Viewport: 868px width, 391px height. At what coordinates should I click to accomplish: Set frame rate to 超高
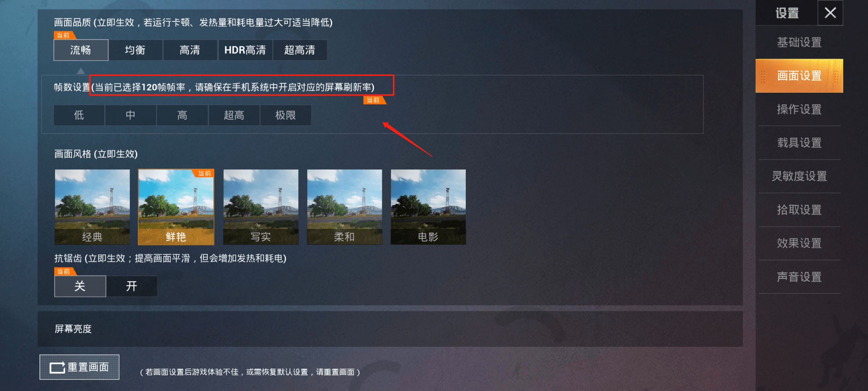tap(234, 115)
